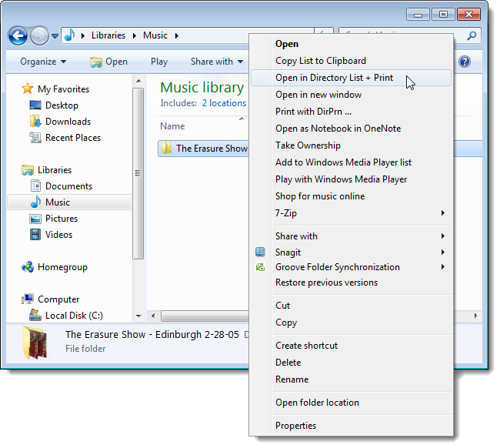
Task: Click the navigation pane scroll up arrow
Action: point(138,81)
